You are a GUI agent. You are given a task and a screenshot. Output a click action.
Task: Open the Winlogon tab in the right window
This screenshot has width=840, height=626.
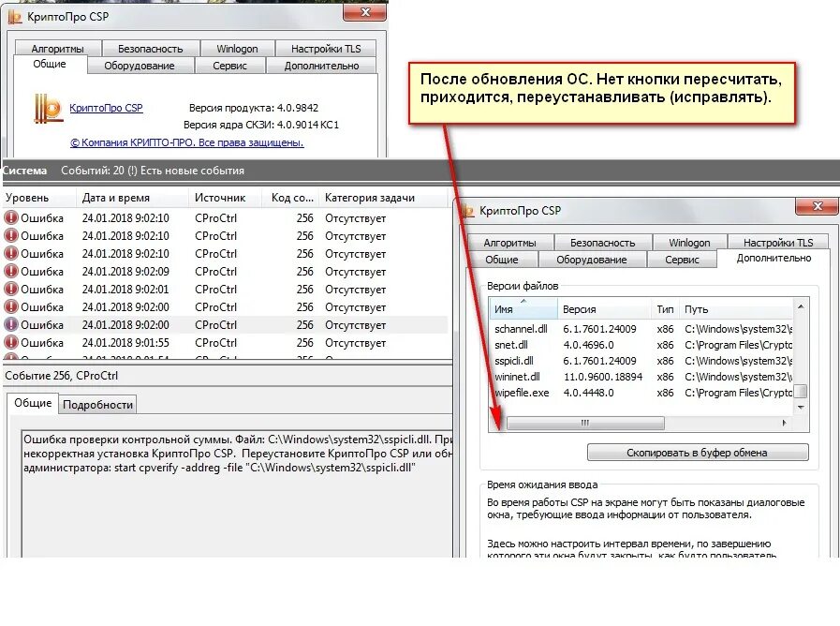coord(689,243)
